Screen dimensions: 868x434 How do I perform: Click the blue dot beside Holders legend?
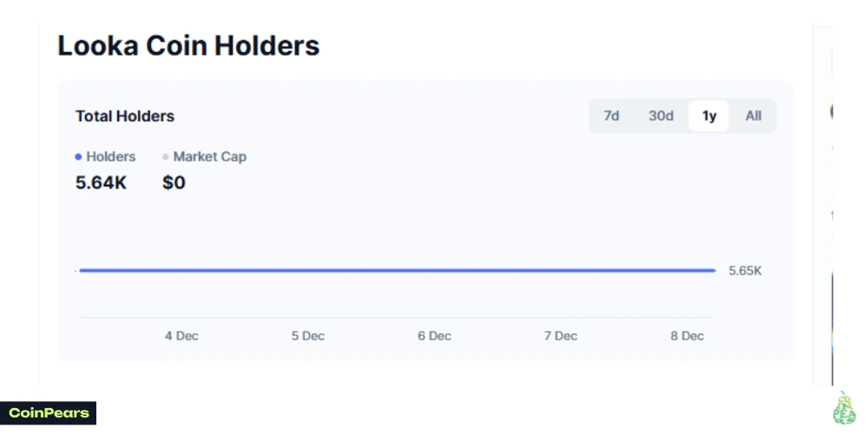pos(79,157)
